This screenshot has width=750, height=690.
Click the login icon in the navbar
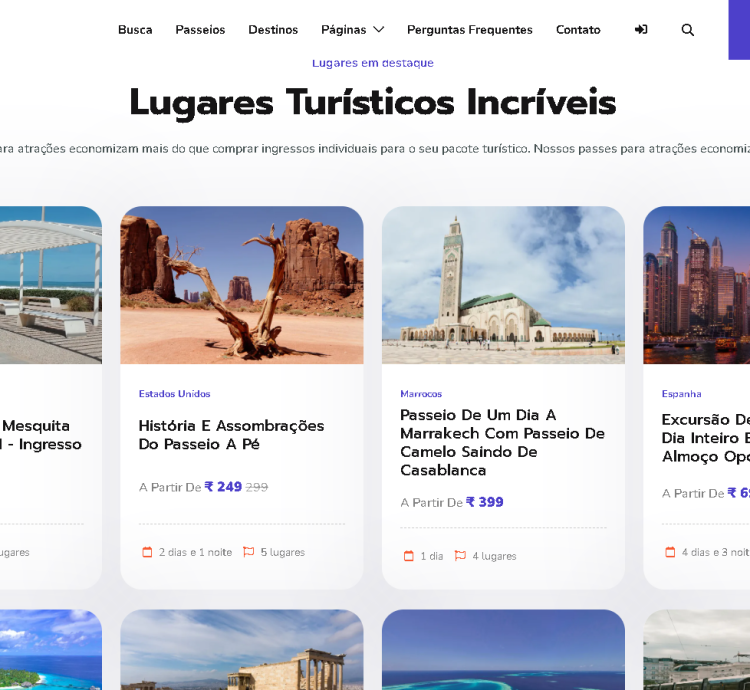pyautogui.click(x=641, y=30)
